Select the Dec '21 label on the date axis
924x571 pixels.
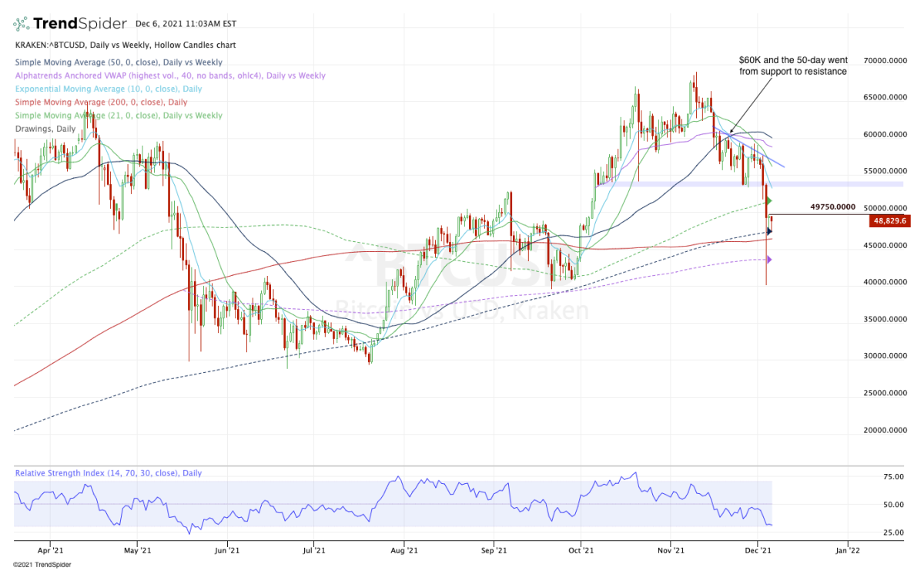tap(759, 550)
